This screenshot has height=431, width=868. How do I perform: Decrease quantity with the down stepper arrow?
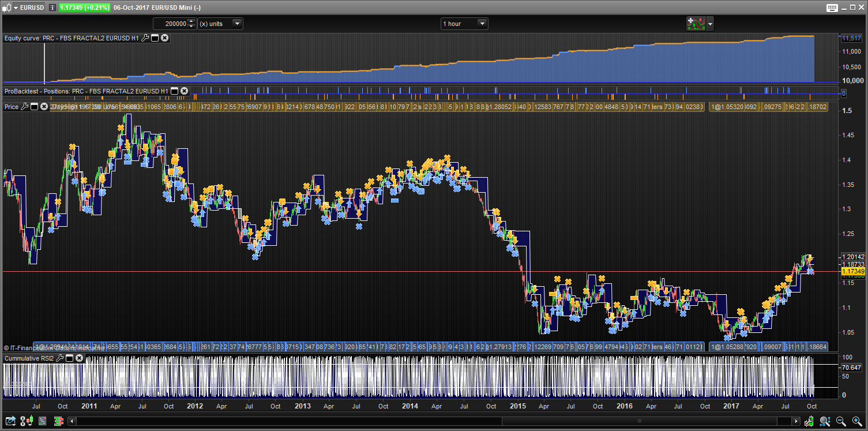(192, 26)
